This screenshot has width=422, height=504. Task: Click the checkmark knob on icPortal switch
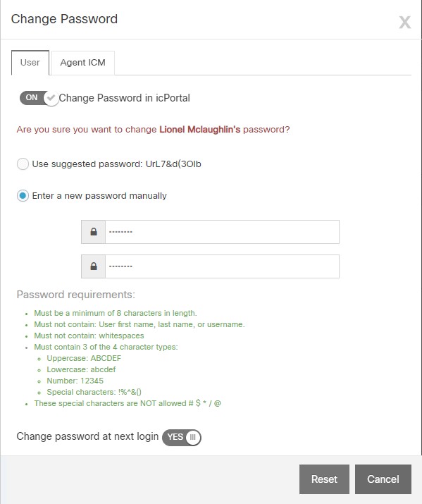pyautogui.click(x=51, y=98)
